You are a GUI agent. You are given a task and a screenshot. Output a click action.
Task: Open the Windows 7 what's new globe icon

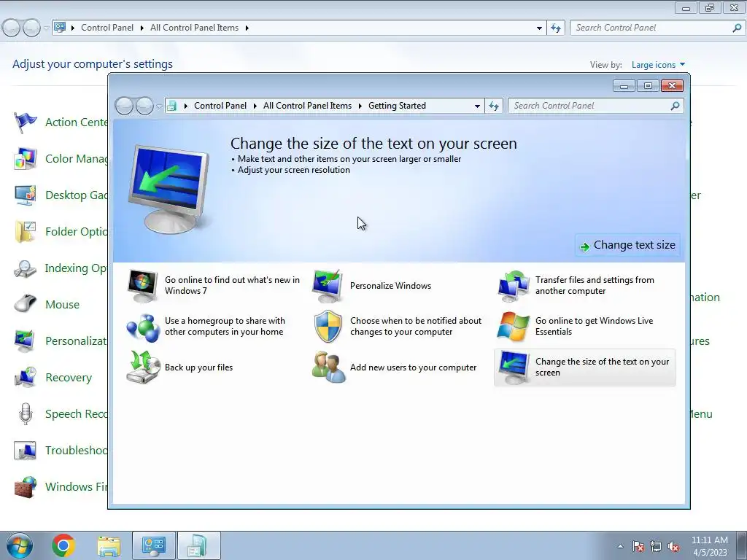click(x=142, y=286)
